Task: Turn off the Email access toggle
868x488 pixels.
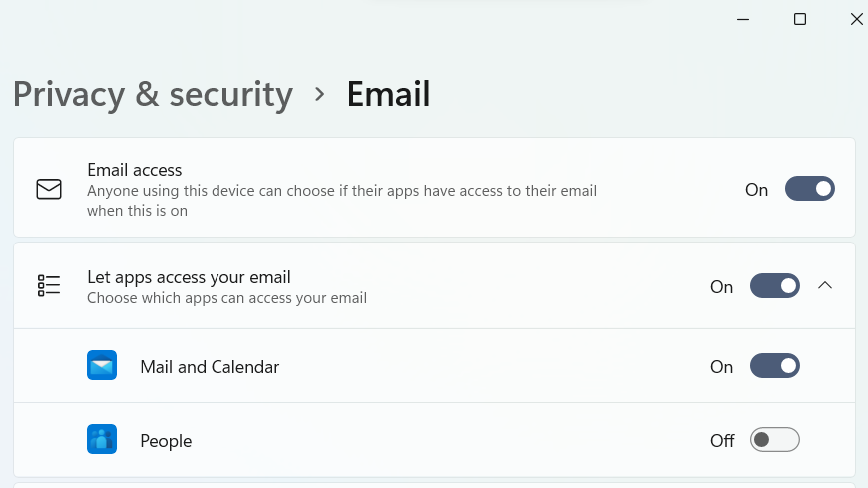Action: pos(809,189)
